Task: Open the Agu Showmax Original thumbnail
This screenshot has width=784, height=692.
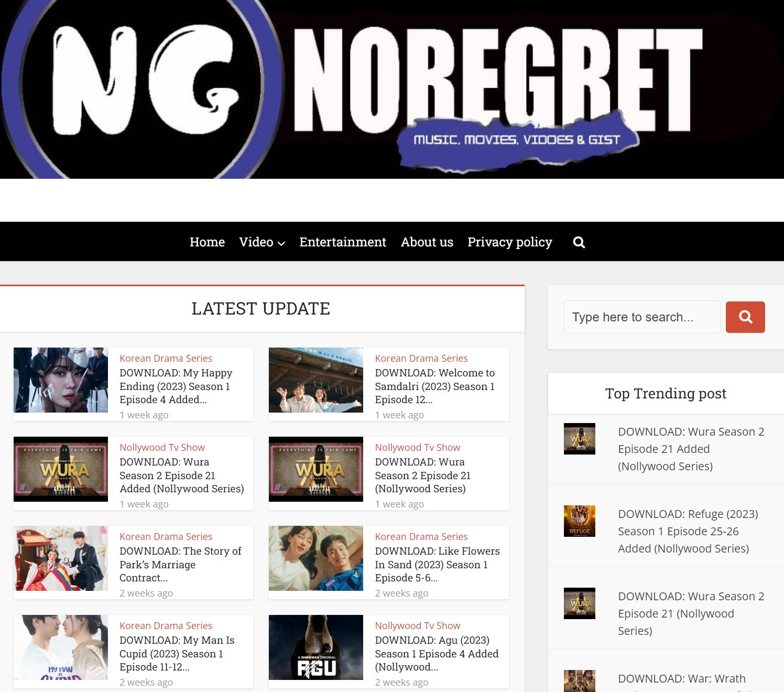Action: point(316,647)
